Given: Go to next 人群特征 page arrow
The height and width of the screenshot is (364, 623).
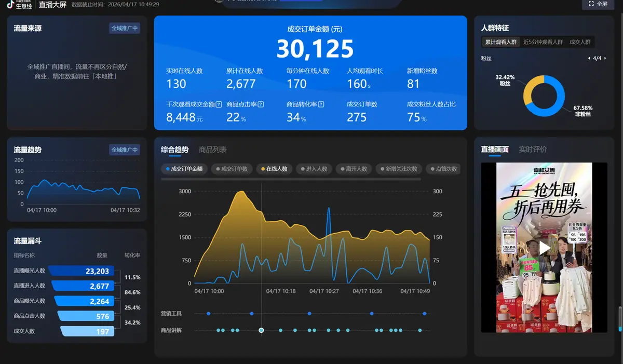Looking at the screenshot, I should point(605,58).
